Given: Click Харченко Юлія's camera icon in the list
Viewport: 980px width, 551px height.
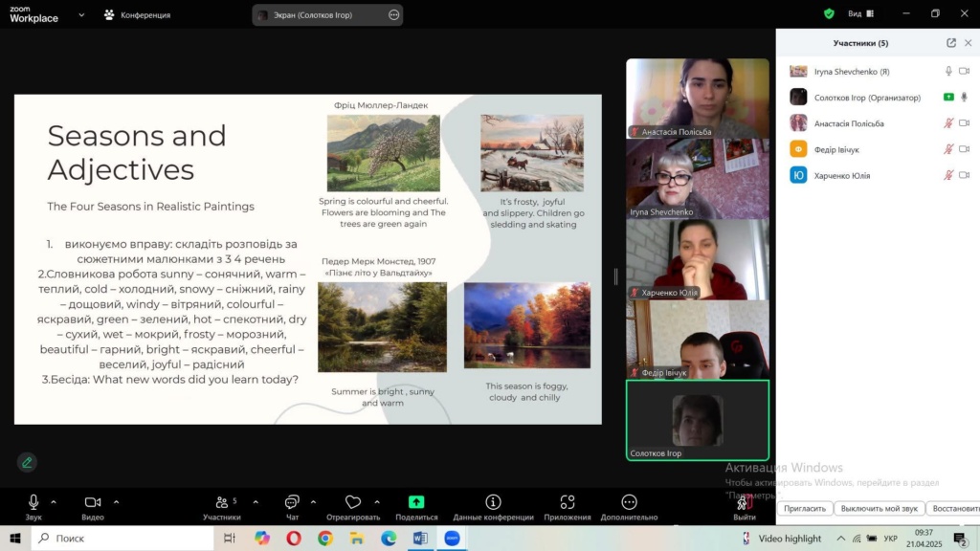Looking at the screenshot, I should (965, 176).
